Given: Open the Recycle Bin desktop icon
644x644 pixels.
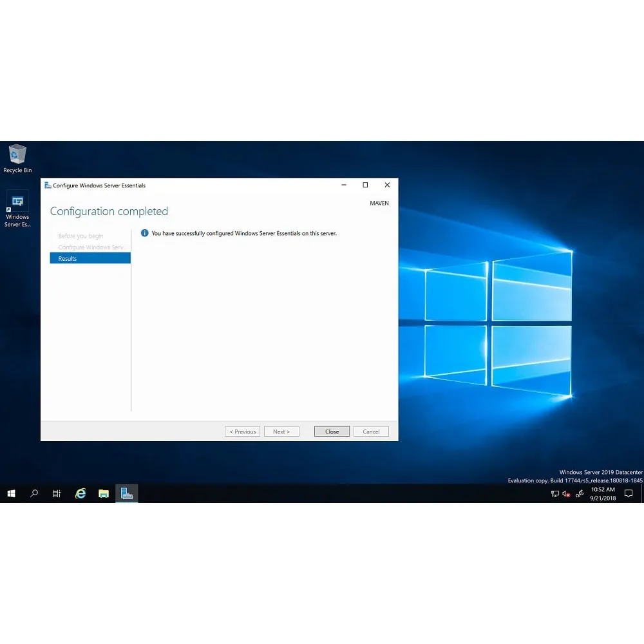Looking at the screenshot, I should point(17,158).
